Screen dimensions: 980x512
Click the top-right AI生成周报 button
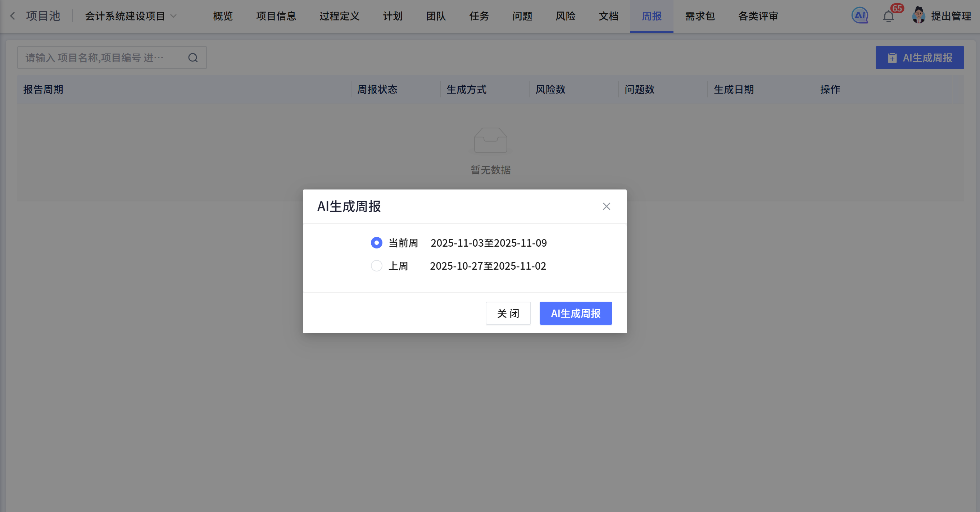[x=920, y=58]
